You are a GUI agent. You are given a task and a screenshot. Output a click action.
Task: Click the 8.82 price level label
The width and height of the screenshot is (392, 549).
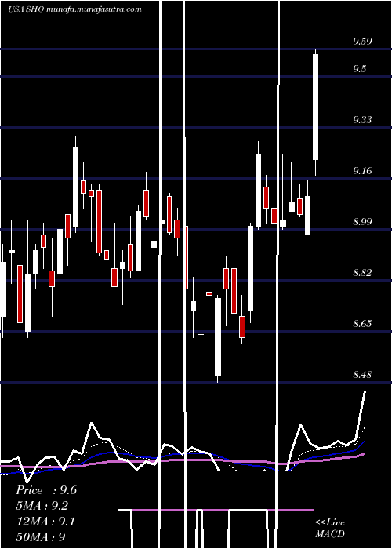(362, 273)
